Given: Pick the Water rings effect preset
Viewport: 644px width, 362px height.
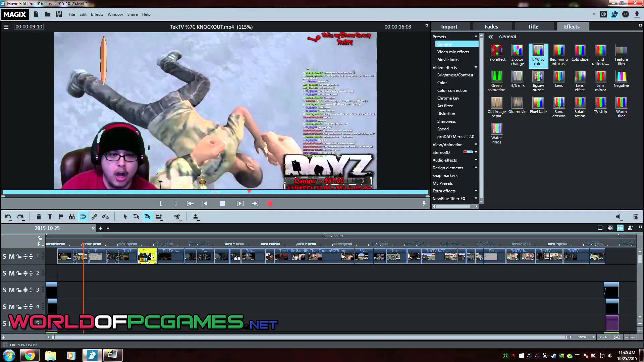Looking at the screenshot, I should coord(496,133).
